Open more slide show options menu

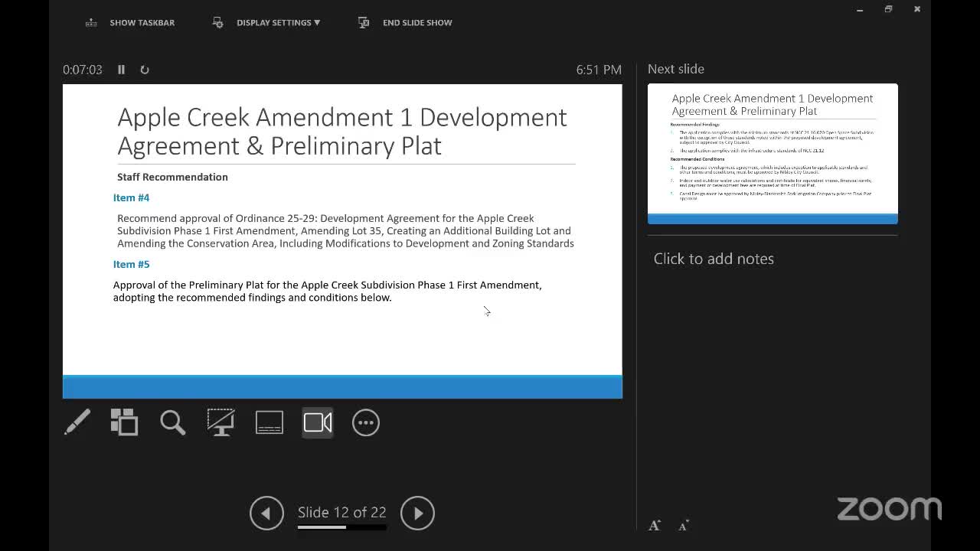[366, 422]
